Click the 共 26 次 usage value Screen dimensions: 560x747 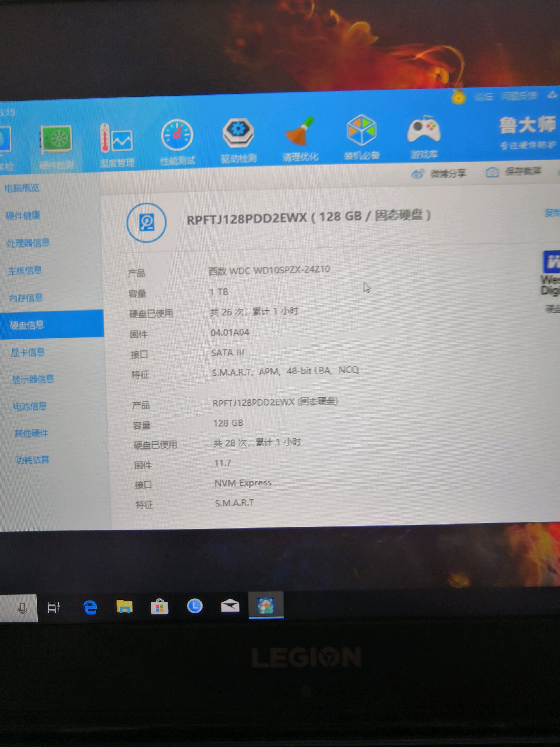(254, 311)
